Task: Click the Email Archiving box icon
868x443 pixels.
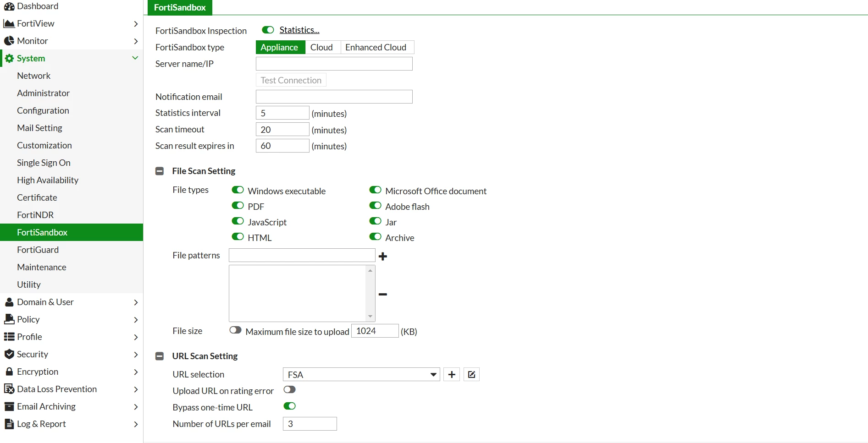Action: pyautogui.click(x=9, y=406)
